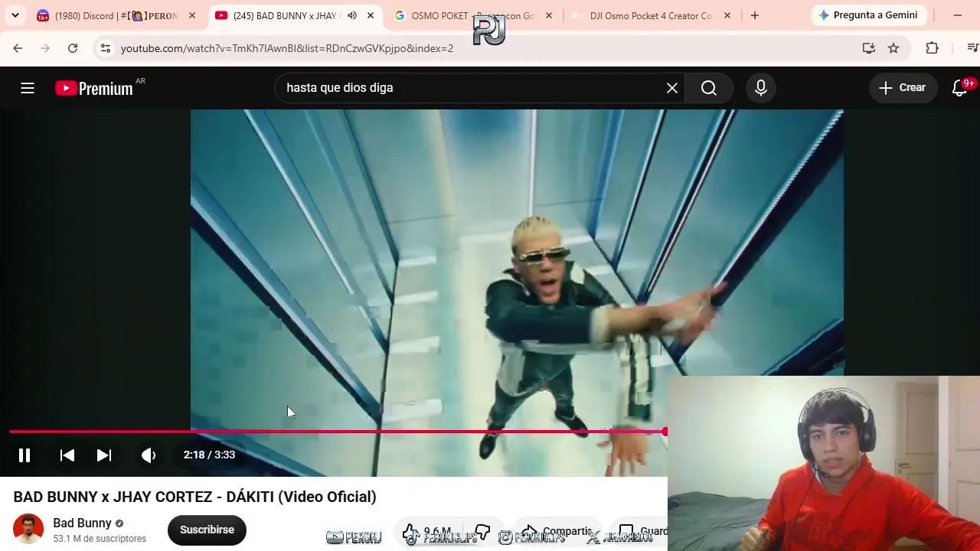Image resolution: width=980 pixels, height=551 pixels.
Task: Click the install or cast icon in address bar
Action: coord(869,48)
